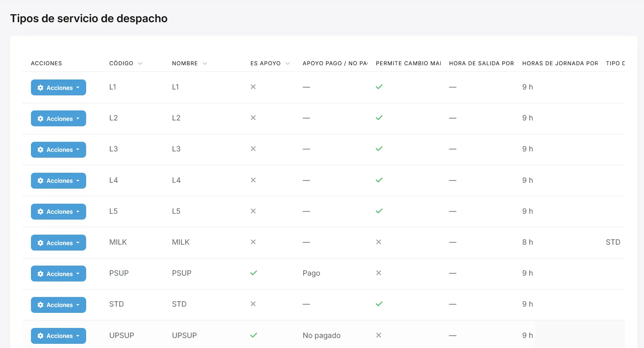Open Acciones menu for row UPSUP
Screen dimensions: 644x348
59,336
